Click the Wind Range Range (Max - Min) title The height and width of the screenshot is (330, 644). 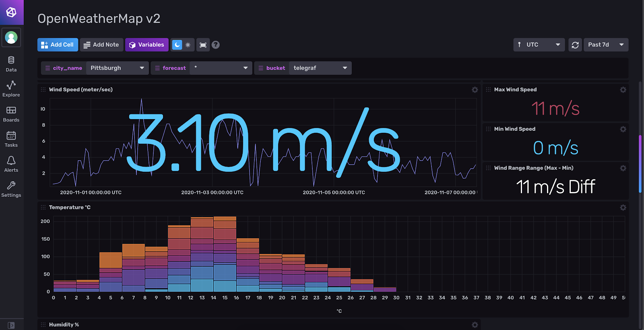pos(534,168)
